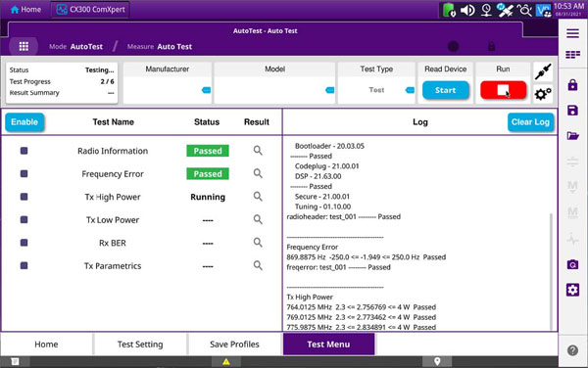Click the Running status text
This screenshot has height=368, width=588.
[x=208, y=197]
